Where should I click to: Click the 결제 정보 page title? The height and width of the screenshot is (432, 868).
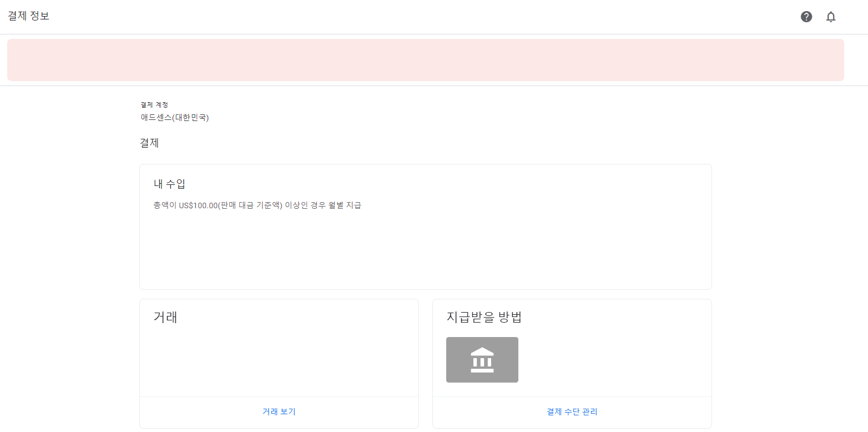[x=29, y=16]
